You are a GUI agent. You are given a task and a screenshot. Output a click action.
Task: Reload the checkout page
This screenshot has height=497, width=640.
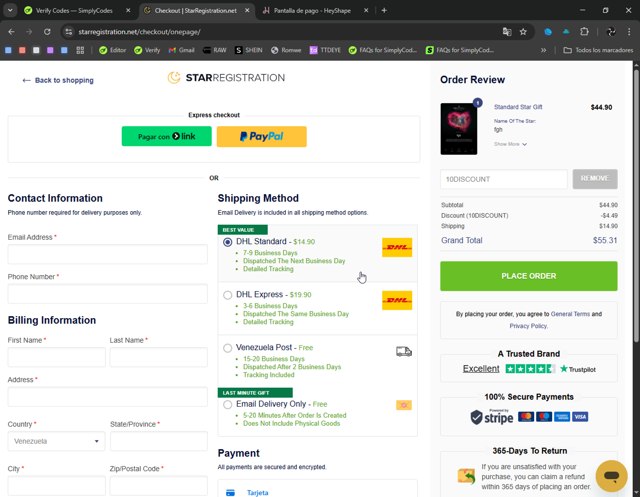pyautogui.click(x=47, y=32)
